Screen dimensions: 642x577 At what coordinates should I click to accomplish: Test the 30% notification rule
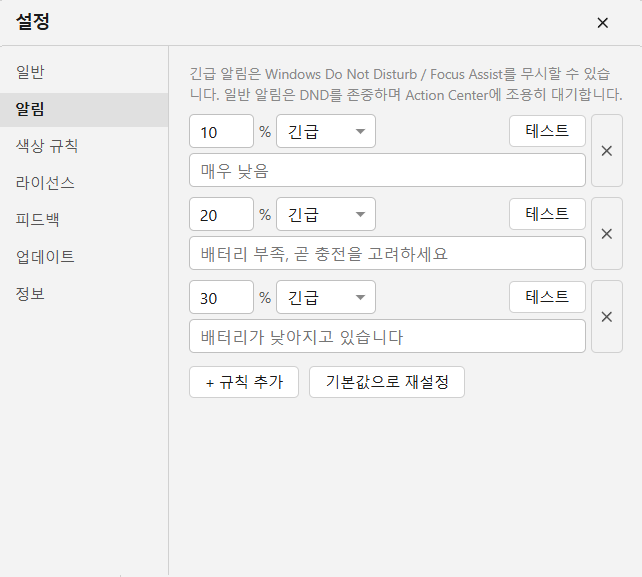coord(547,297)
